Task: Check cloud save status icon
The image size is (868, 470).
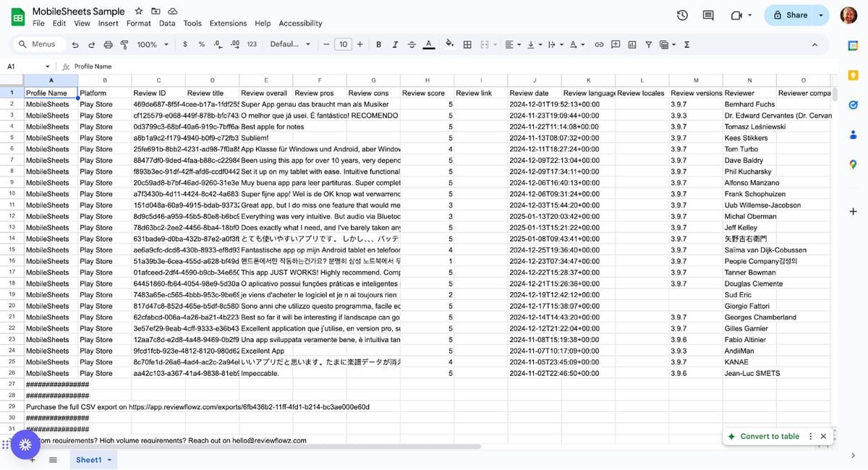Action: pyautogui.click(x=172, y=12)
